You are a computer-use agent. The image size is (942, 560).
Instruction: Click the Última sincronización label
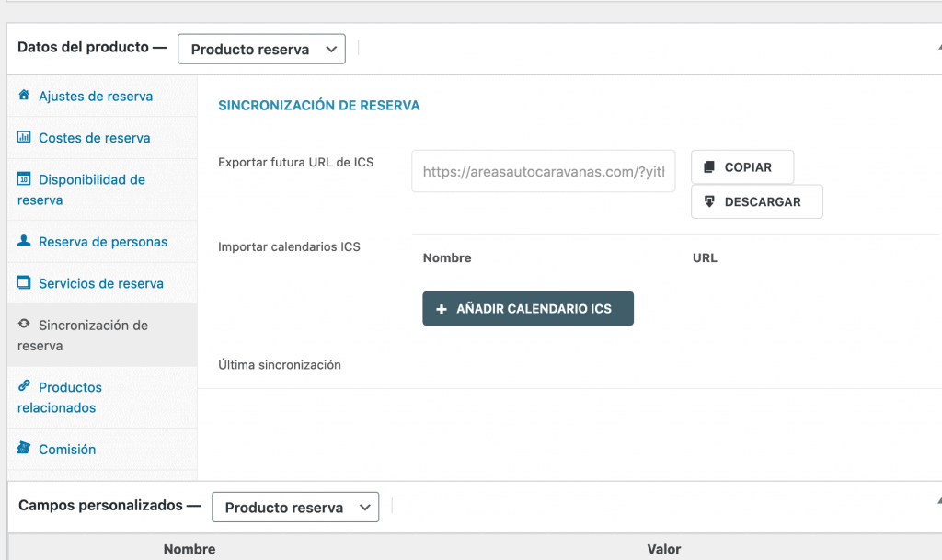coord(280,365)
